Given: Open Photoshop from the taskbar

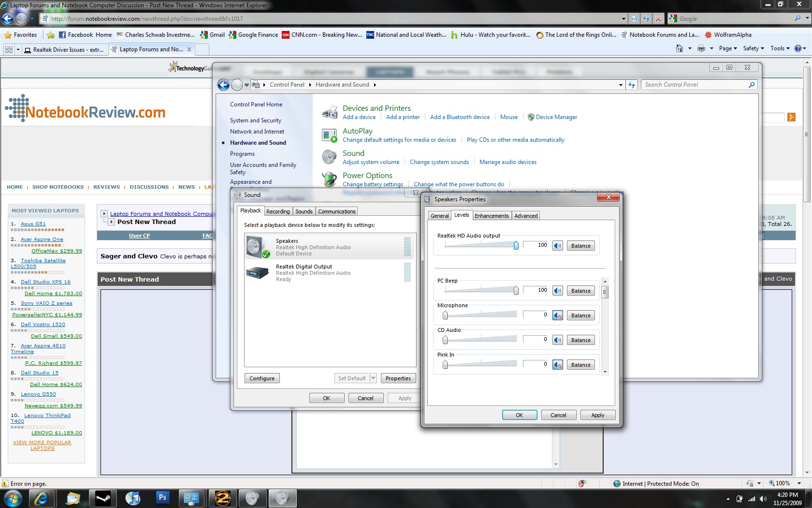Looking at the screenshot, I should [162, 498].
